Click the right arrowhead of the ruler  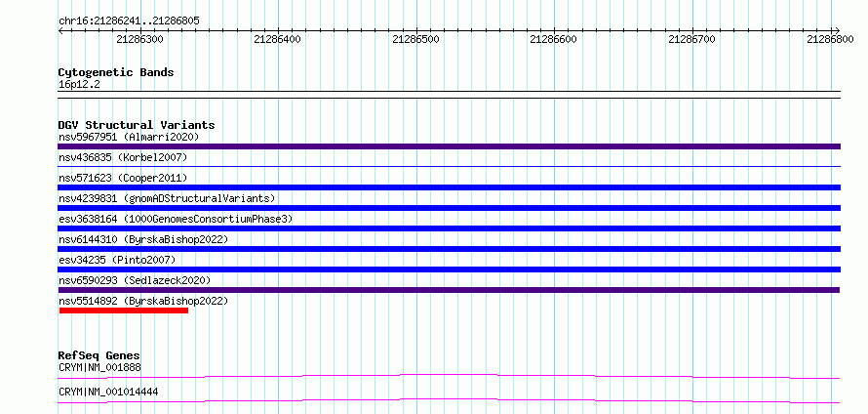pyautogui.click(x=837, y=30)
